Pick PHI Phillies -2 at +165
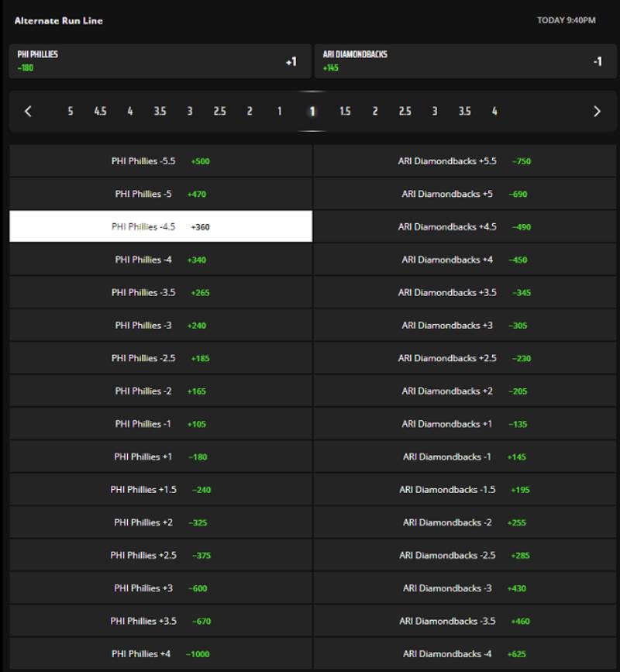620x672 pixels. click(160, 391)
